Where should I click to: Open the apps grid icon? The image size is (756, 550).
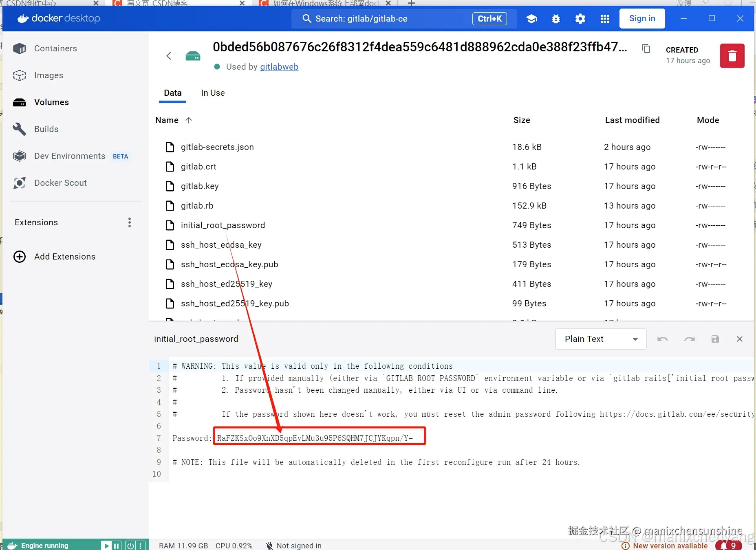605,19
